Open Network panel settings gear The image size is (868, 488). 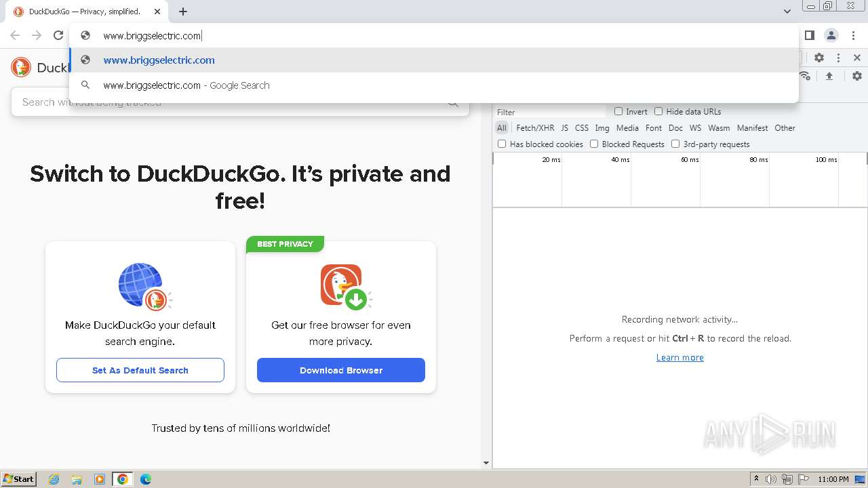pyautogui.click(x=857, y=76)
